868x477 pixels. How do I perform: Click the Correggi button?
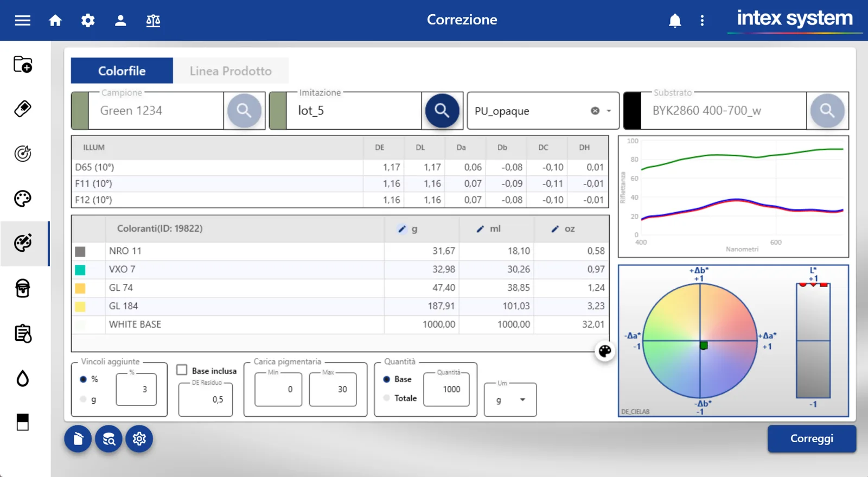(812, 438)
